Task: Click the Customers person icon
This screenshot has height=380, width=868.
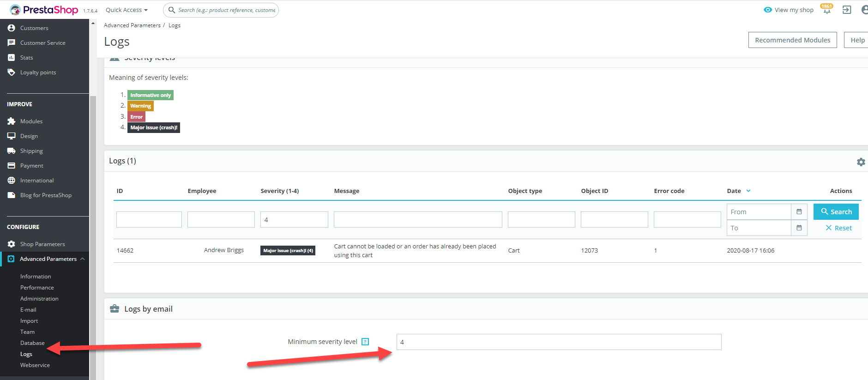Action: [12, 28]
